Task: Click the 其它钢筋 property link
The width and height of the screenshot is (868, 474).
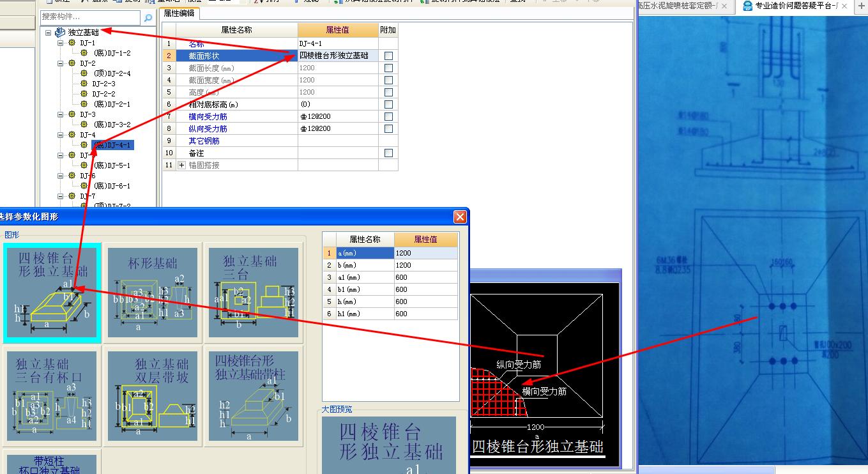Action: click(x=204, y=141)
